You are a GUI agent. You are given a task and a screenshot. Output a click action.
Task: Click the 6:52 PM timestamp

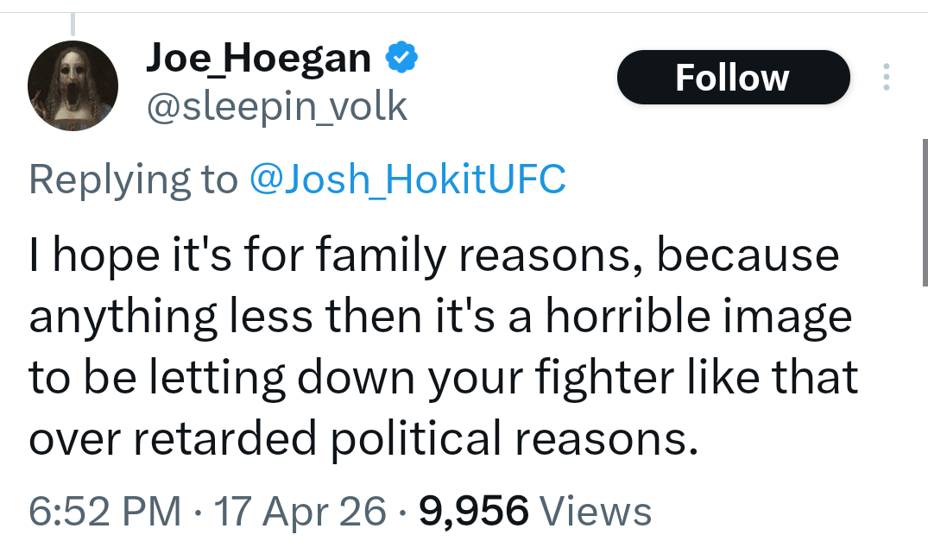click(x=104, y=510)
